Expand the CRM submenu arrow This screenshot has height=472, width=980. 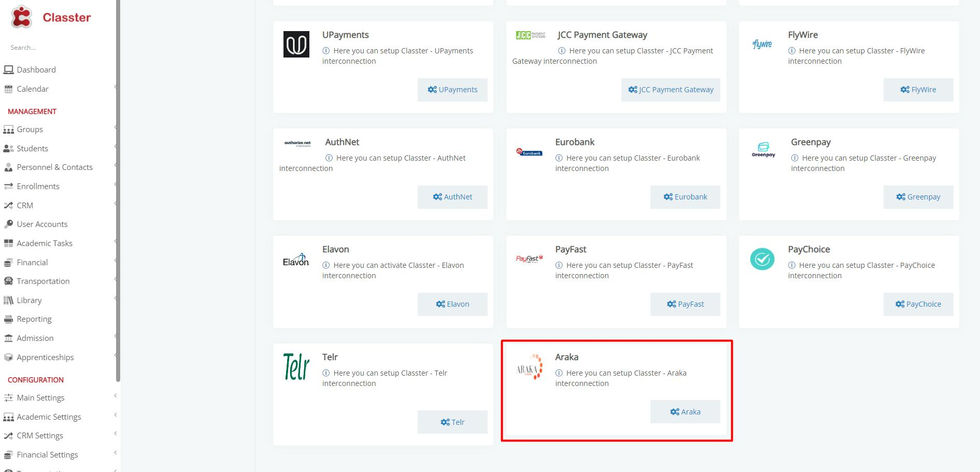pyautogui.click(x=115, y=204)
